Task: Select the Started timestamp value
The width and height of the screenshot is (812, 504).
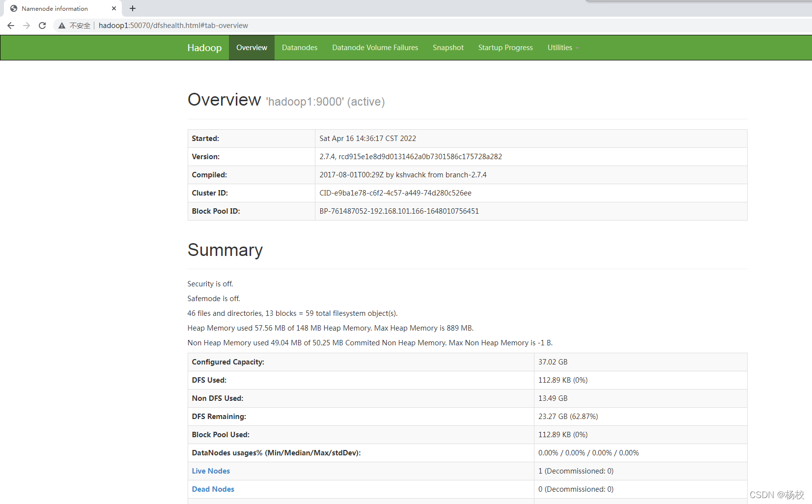Action: point(368,139)
